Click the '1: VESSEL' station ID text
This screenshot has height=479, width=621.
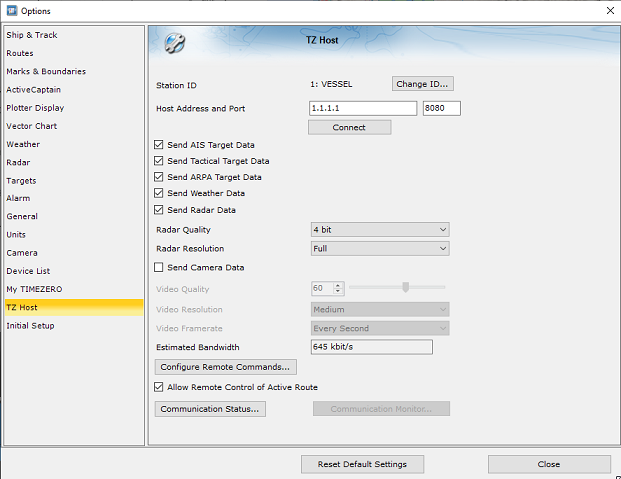(x=331, y=84)
